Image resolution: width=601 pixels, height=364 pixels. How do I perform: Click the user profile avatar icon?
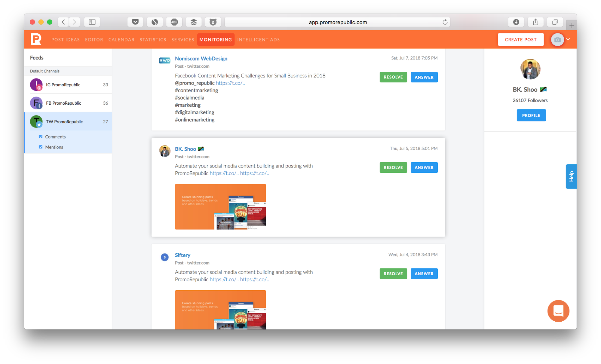(557, 39)
